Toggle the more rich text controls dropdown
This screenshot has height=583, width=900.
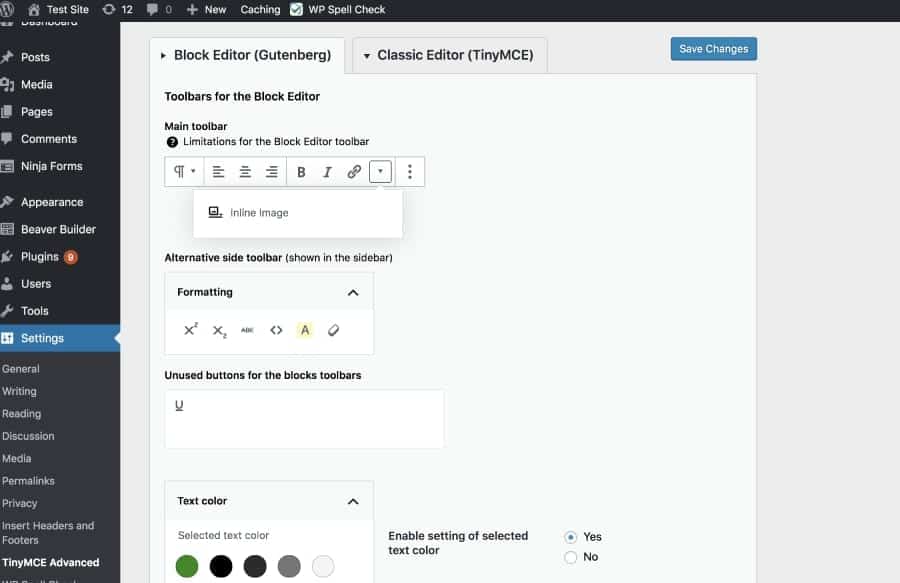click(380, 172)
